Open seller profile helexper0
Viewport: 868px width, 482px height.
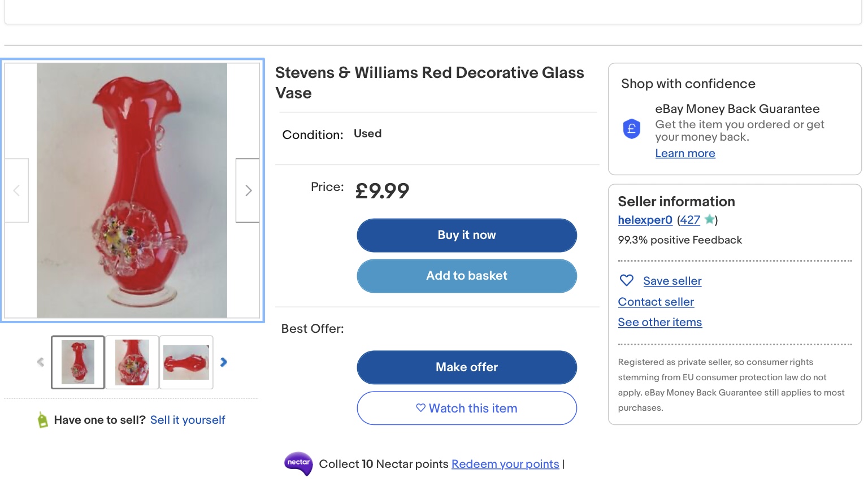pos(645,220)
